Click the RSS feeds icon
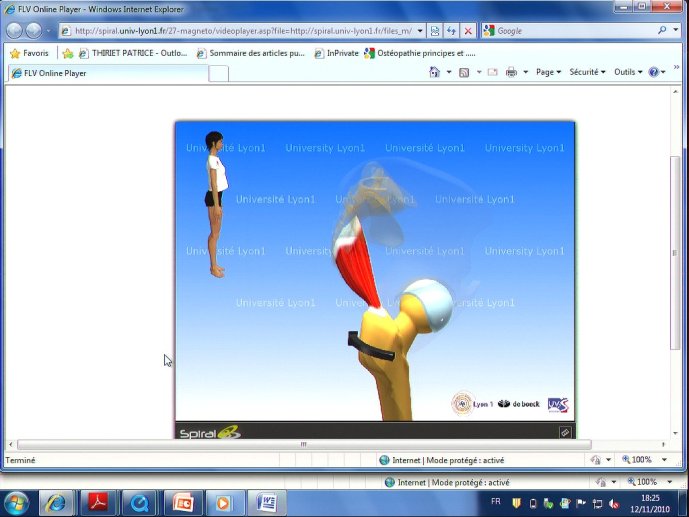 click(464, 72)
